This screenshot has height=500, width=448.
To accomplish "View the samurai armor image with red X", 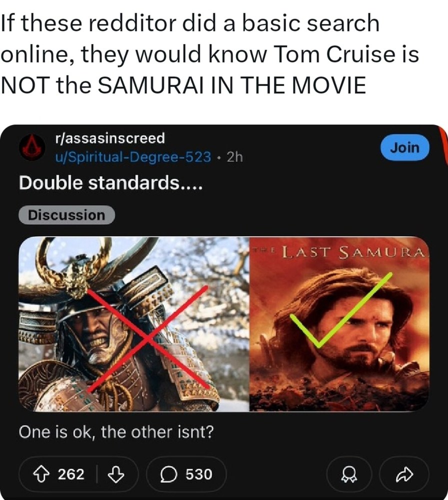I will 134,324.
